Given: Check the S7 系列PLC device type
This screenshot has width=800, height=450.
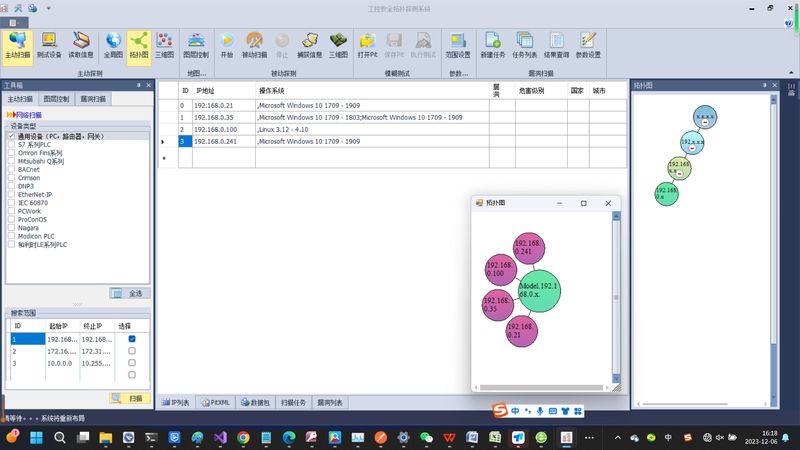Looking at the screenshot, I should click(x=11, y=144).
